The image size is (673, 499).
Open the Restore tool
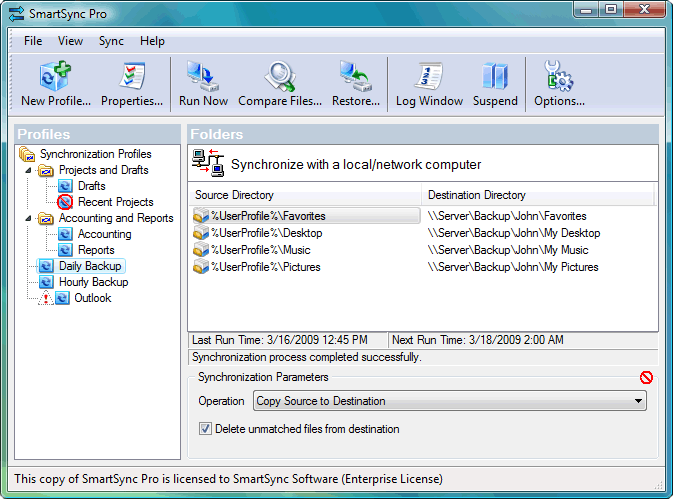pos(355,78)
